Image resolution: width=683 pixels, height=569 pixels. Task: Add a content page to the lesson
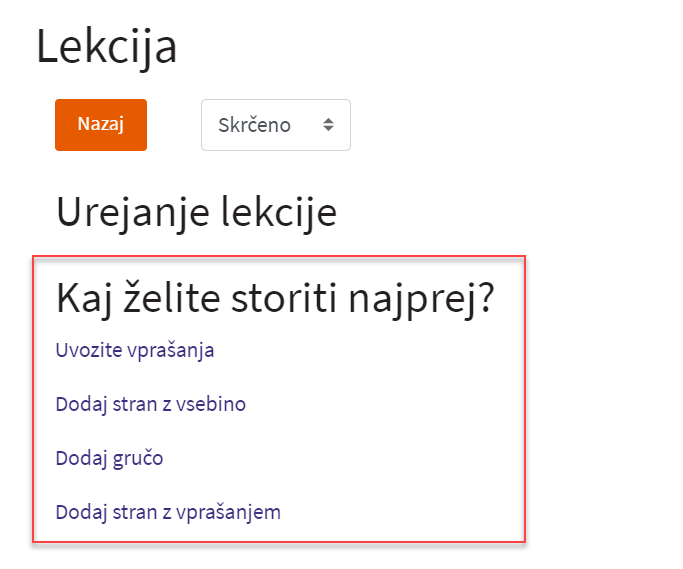150,404
